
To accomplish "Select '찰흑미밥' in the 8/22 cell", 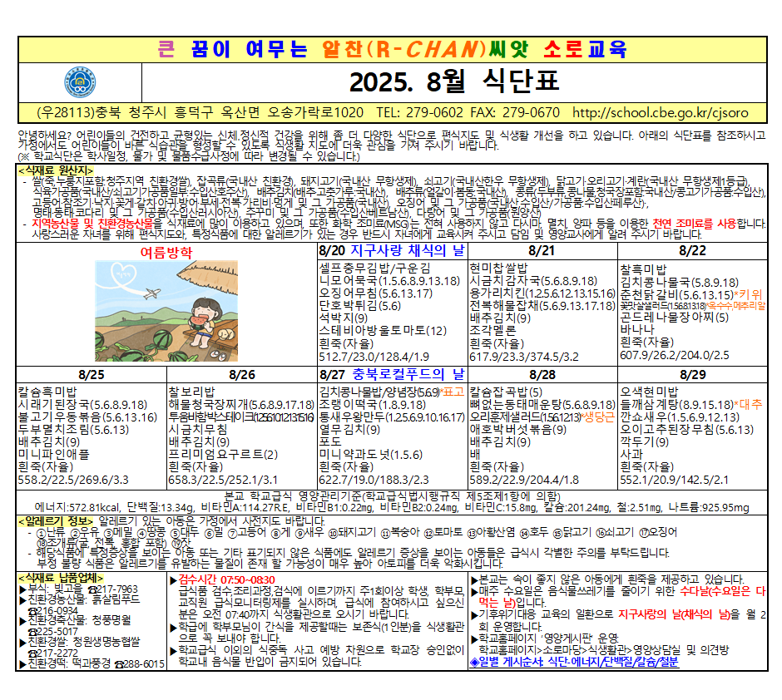I will [x=643, y=269].
